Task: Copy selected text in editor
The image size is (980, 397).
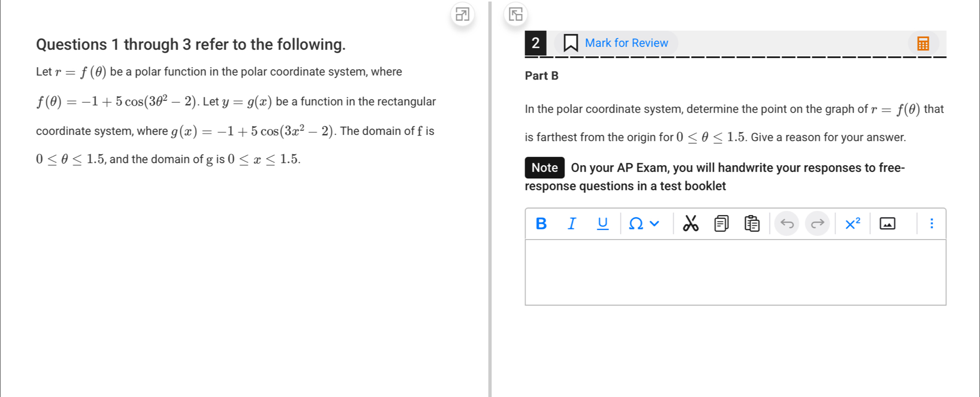Action: point(721,224)
